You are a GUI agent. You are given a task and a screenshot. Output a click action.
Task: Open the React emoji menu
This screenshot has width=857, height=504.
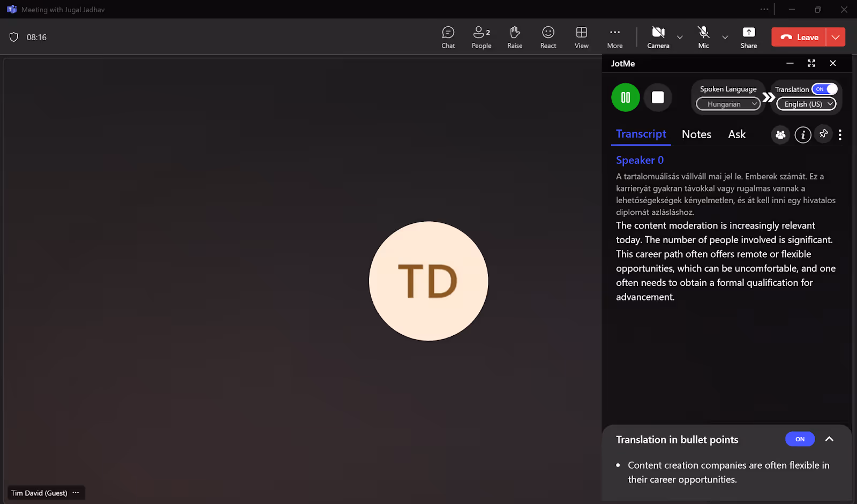(548, 37)
